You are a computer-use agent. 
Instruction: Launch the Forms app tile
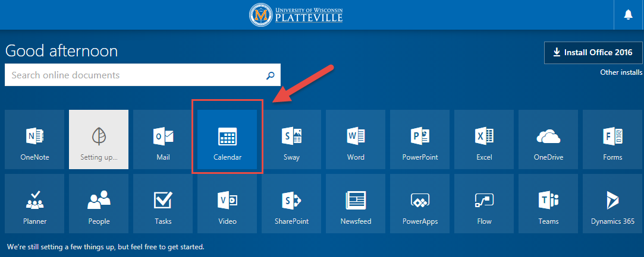pyautogui.click(x=612, y=139)
